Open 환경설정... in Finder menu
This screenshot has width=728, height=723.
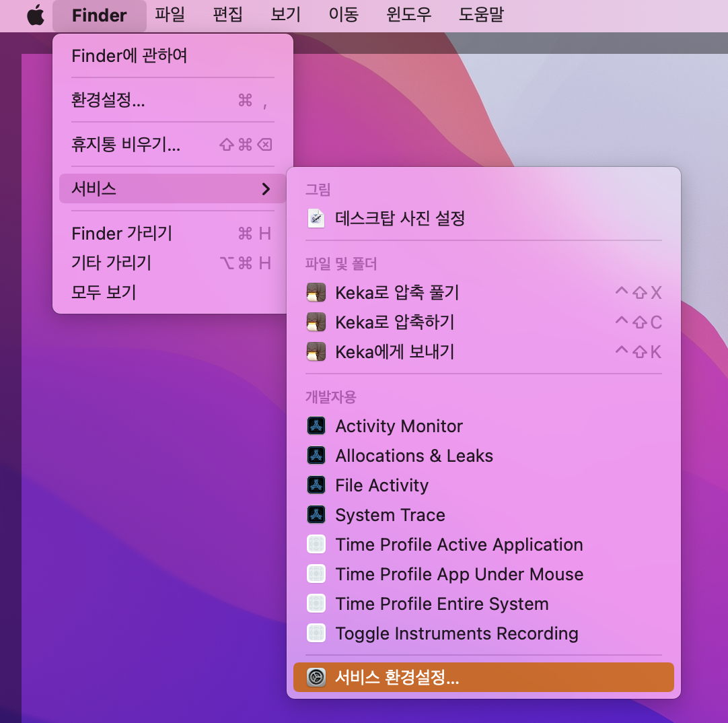pyautogui.click(x=173, y=100)
